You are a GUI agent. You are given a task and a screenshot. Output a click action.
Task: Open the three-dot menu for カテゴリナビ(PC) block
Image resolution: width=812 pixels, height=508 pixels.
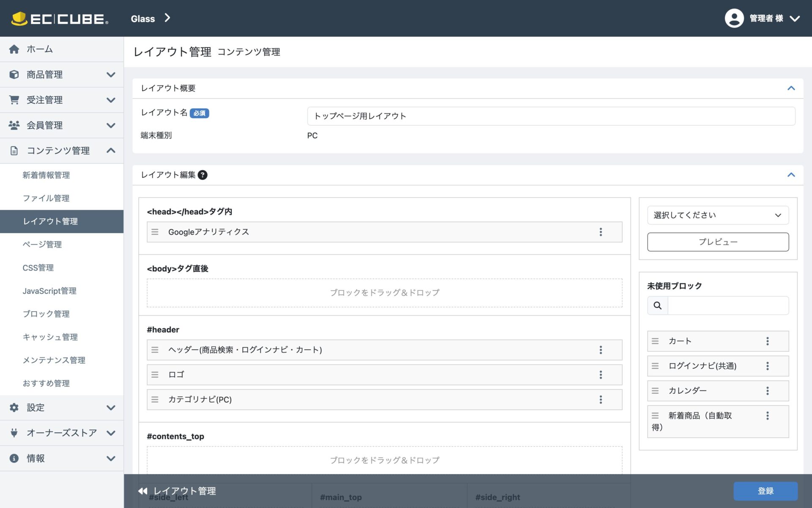pyautogui.click(x=601, y=400)
